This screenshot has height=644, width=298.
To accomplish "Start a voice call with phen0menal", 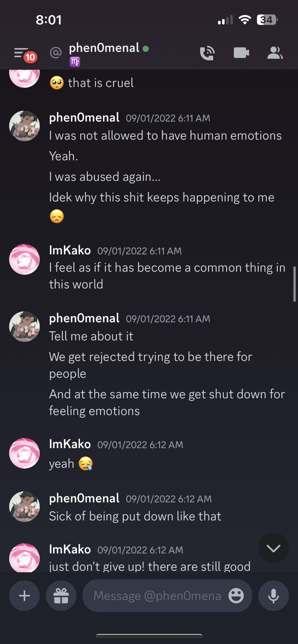I will point(207,53).
